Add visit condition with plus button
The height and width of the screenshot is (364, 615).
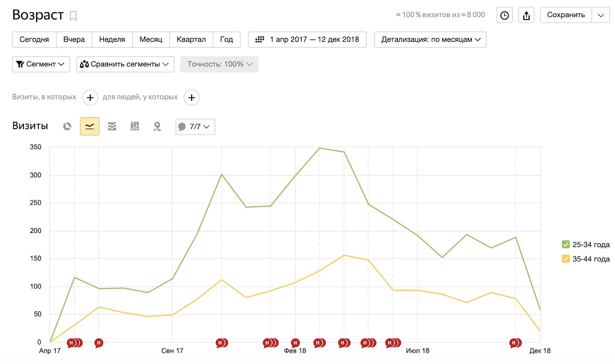click(90, 97)
